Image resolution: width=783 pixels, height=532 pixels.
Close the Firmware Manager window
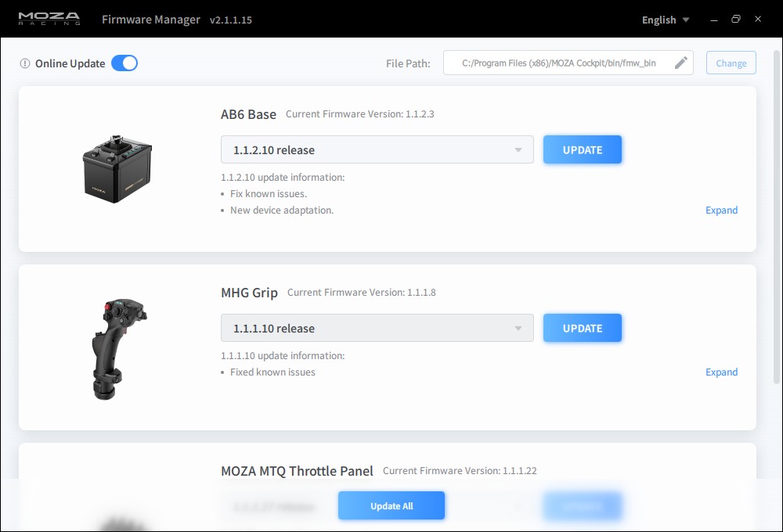(758, 19)
